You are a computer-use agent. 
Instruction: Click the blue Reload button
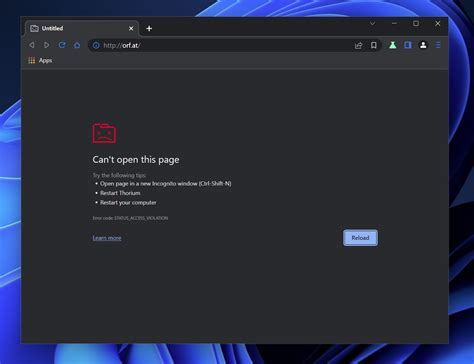click(x=360, y=238)
